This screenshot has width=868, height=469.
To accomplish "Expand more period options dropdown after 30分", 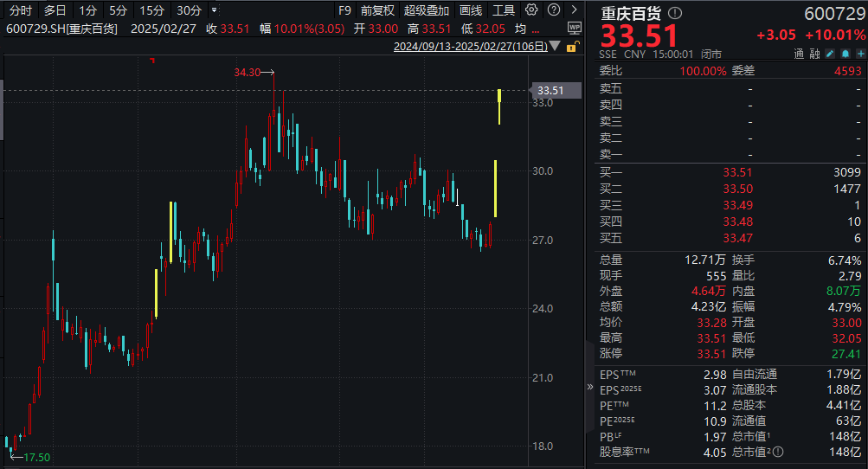I will click(214, 10).
